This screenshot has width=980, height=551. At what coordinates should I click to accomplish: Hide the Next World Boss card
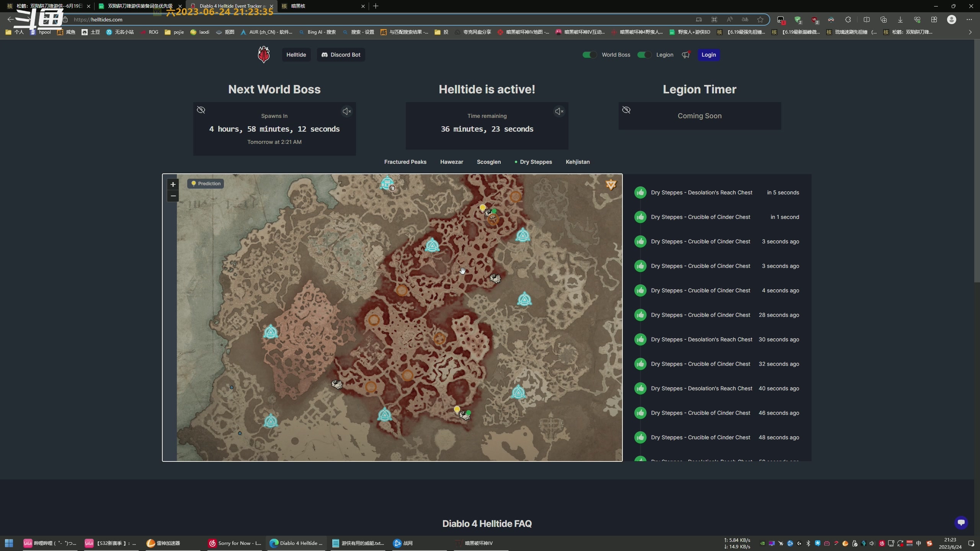[x=201, y=110]
